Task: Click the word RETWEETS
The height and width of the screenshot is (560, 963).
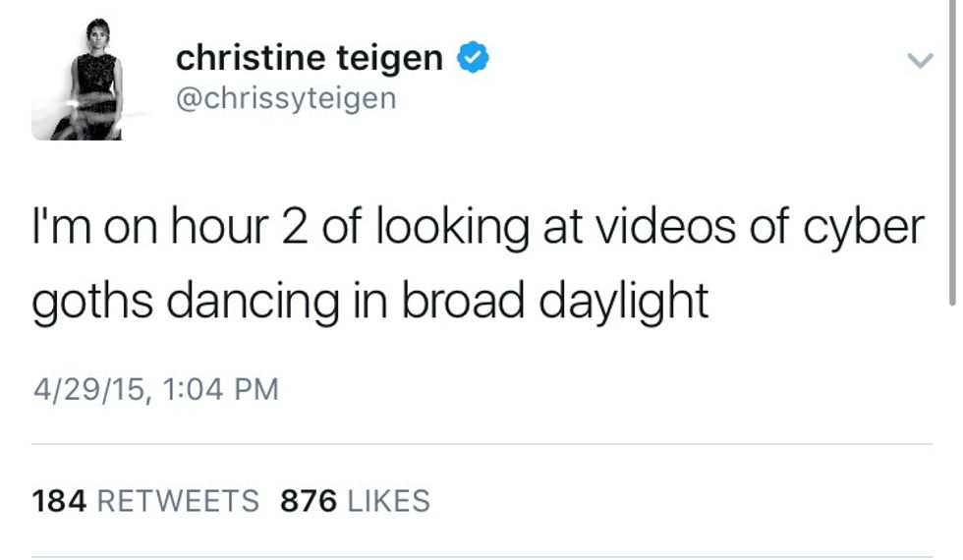Action: click(x=178, y=501)
